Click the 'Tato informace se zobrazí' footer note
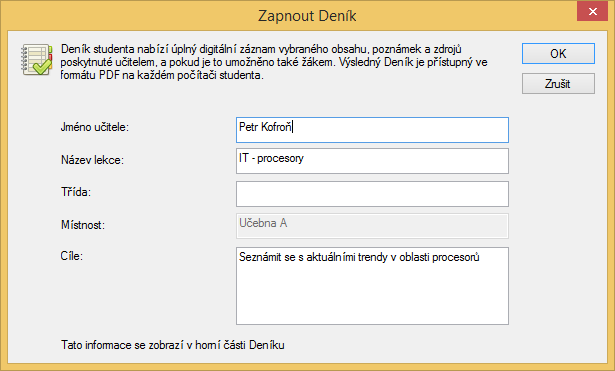The width and height of the screenshot is (615, 371). pyautogui.click(x=173, y=345)
